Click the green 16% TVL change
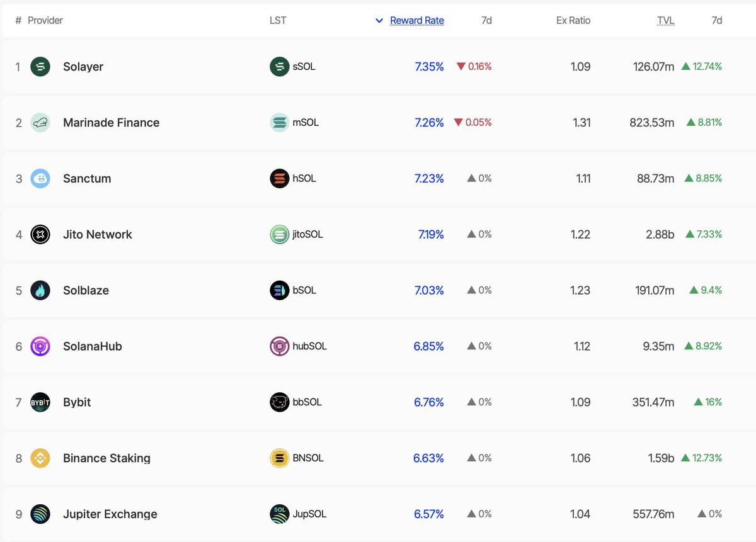 [708, 402]
